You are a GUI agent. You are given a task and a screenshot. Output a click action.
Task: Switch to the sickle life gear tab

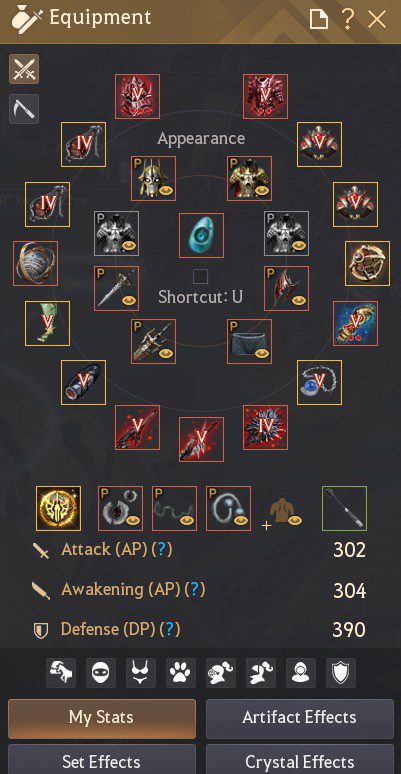pos(24,109)
